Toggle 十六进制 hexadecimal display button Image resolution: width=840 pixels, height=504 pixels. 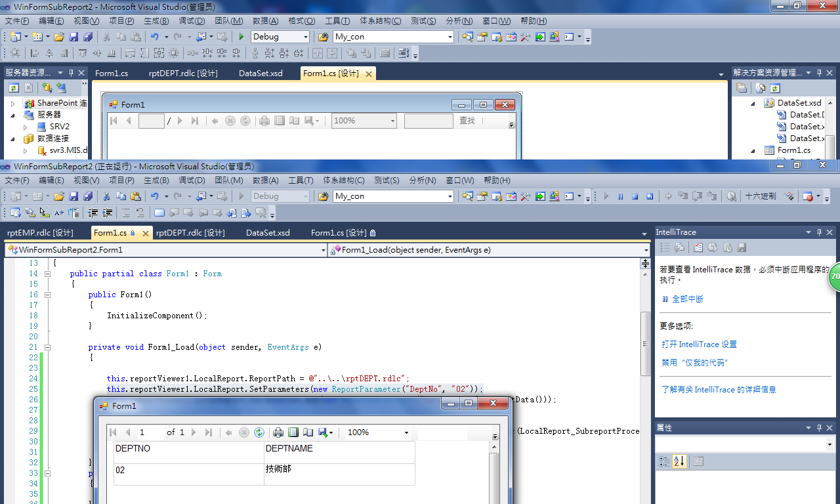pos(761,196)
